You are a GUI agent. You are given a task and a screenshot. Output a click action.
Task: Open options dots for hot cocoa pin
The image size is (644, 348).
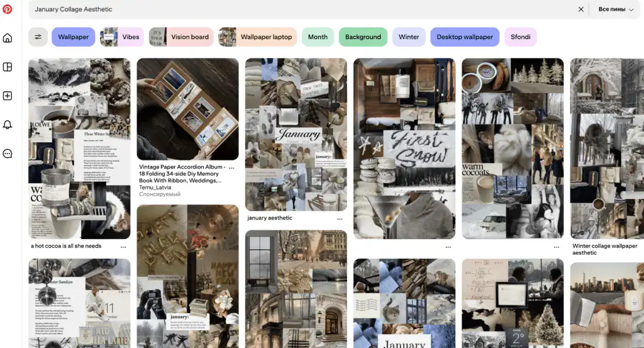coord(123,247)
